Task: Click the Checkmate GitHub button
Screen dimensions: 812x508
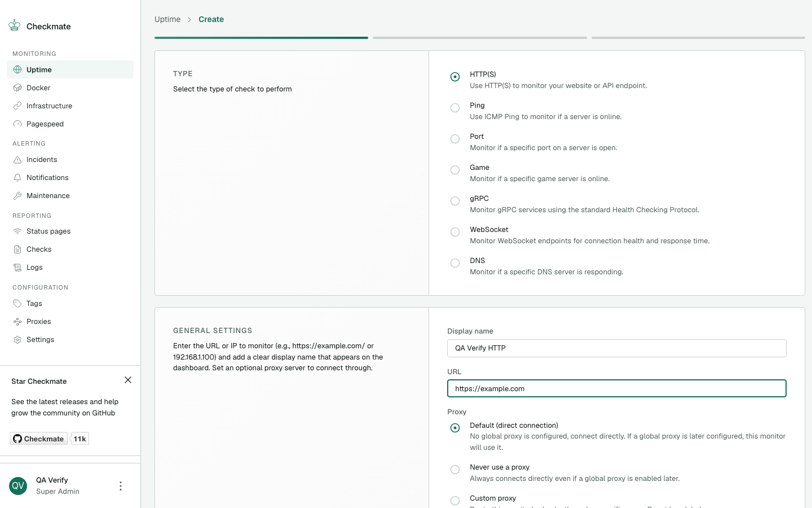Action: tap(38, 439)
